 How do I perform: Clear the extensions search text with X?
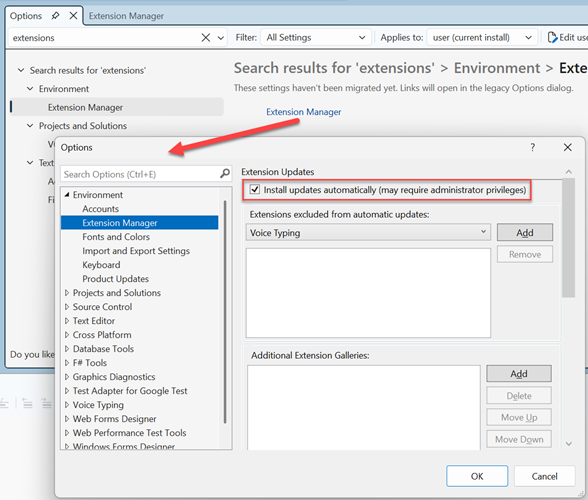tap(206, 38)
